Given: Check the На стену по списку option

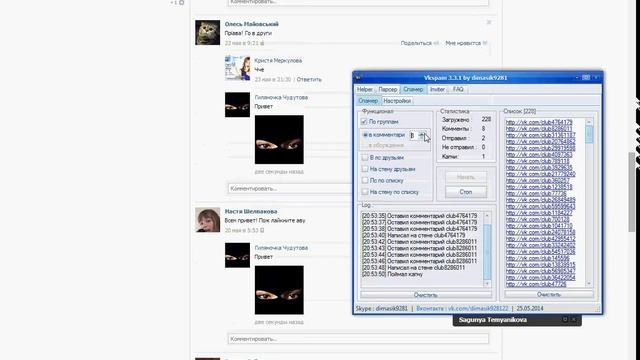Looking at the screenshot, I should pyautogui.click(x=365, y=192).
